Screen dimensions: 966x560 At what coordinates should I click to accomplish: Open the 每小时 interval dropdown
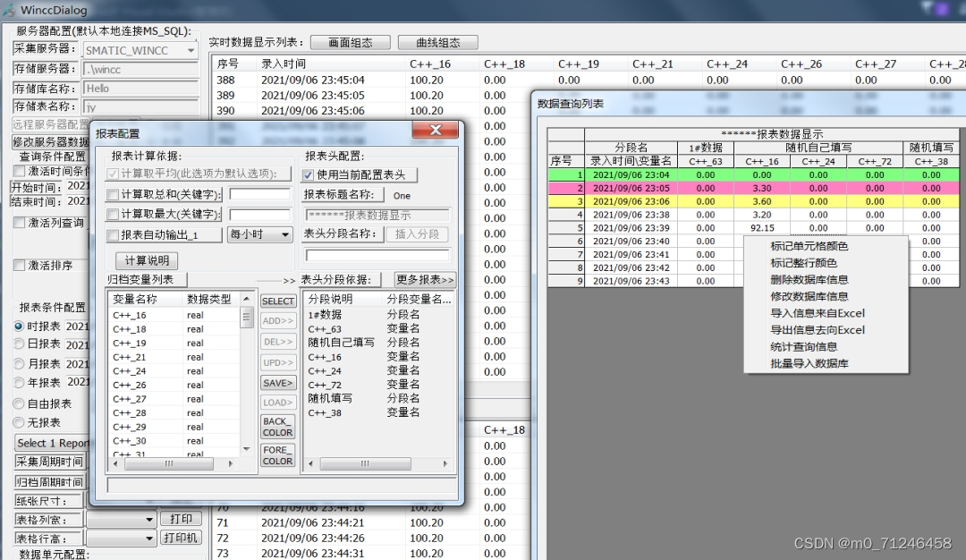point(284,234)
